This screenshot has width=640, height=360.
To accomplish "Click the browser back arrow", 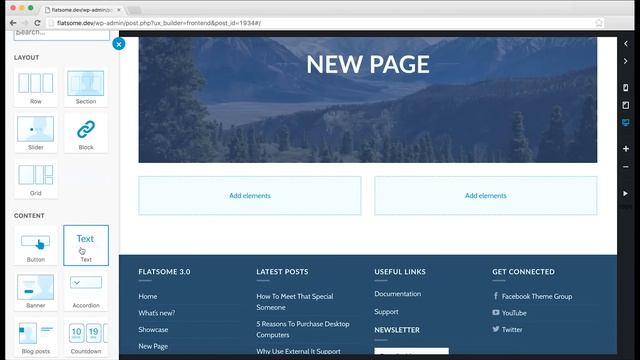I will click(x=13, y=23).
